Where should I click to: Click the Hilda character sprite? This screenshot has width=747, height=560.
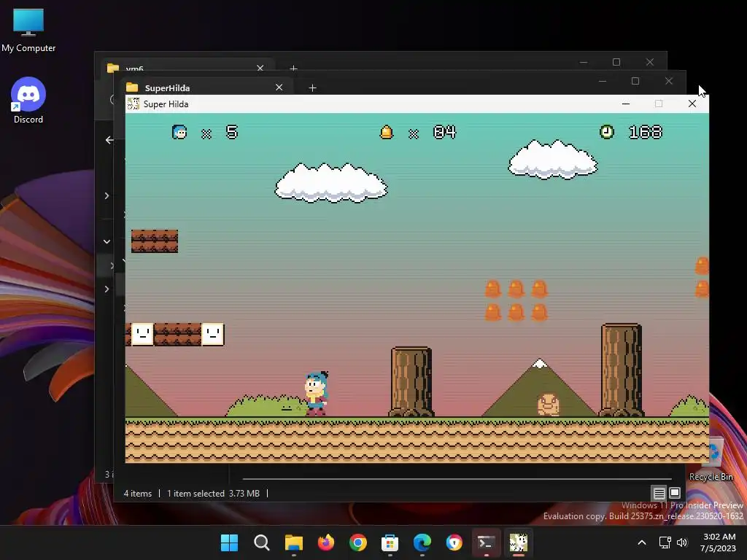(x=317, y=393)
